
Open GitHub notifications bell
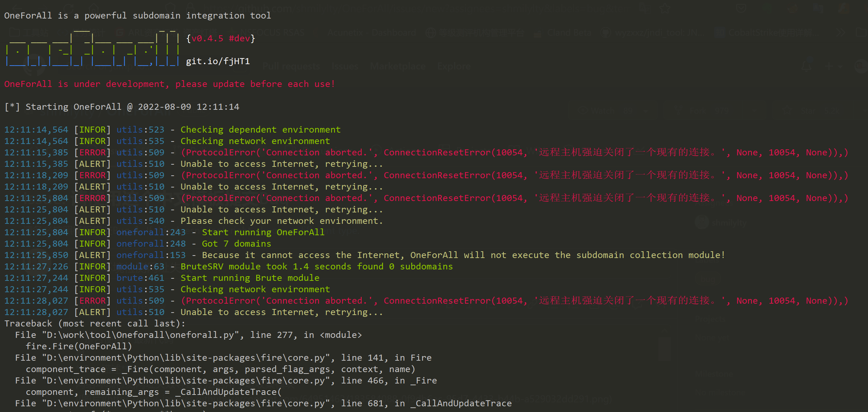point(807,66)
